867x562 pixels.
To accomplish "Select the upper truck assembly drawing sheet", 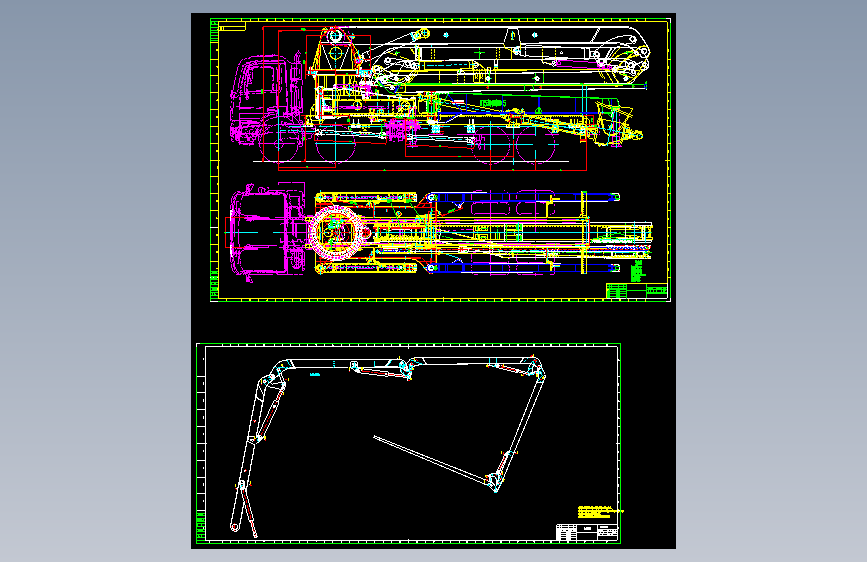I will [x=440, y=160].
